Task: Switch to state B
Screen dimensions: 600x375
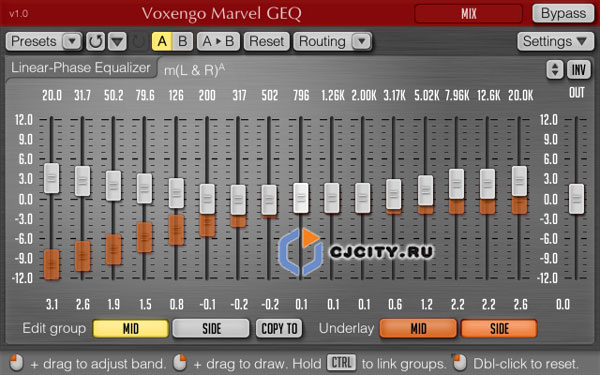Action: pyautogui.click(x=183, y=41)
